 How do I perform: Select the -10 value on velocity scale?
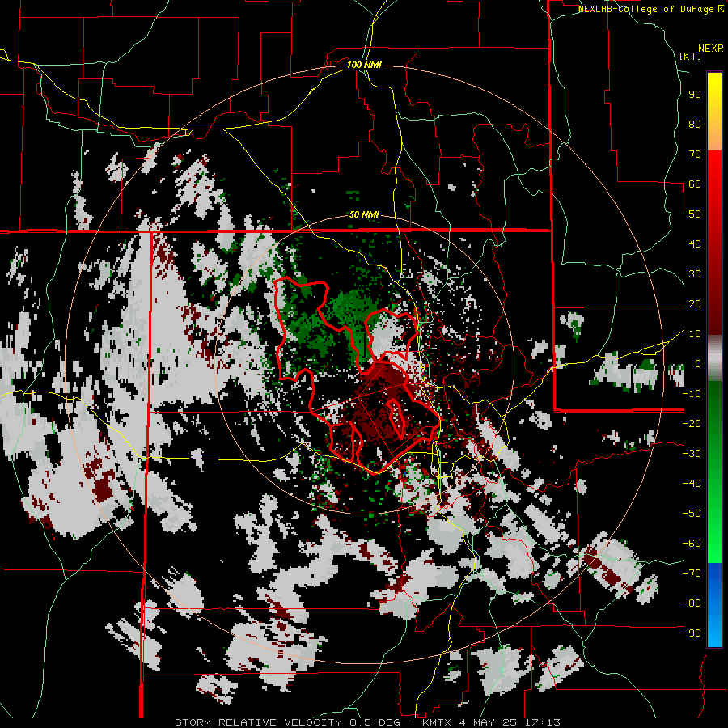pos(692,394)
